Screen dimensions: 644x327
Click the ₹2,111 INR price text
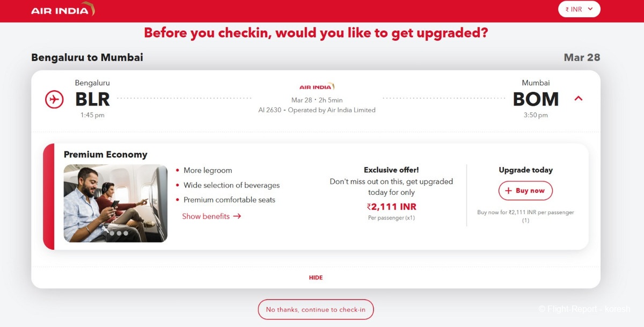[391, 207]
